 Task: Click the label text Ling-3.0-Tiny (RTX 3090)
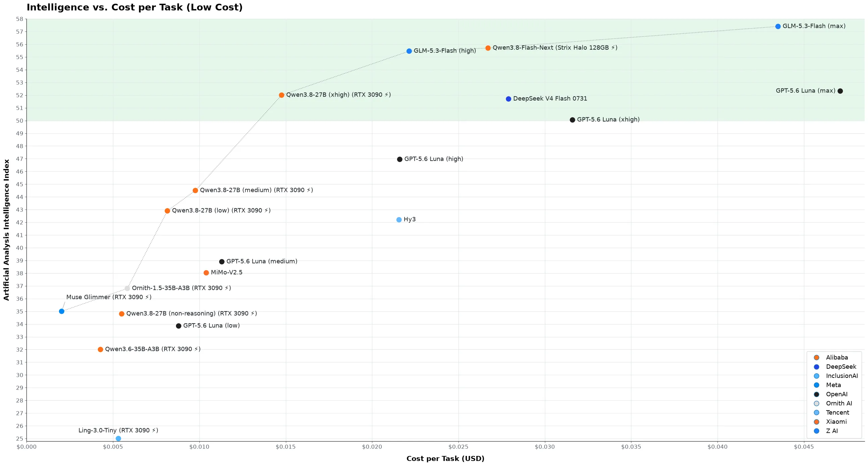(118, 430)
